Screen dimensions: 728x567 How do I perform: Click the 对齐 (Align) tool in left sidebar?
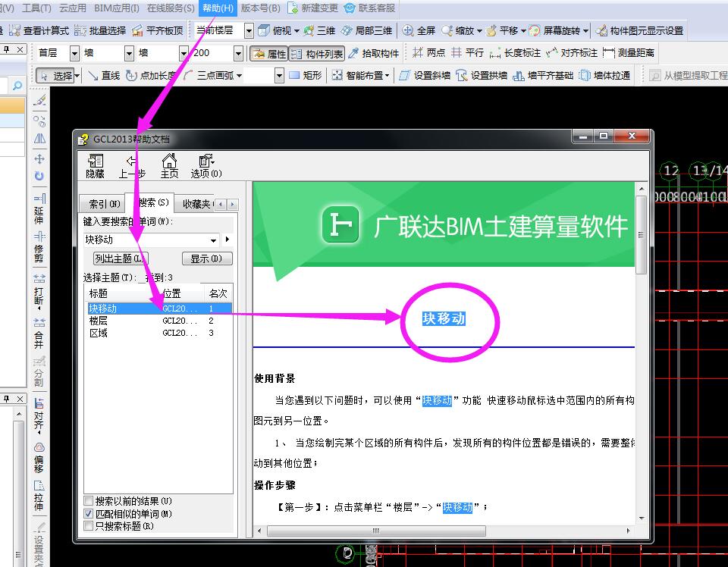coord(39,415)
